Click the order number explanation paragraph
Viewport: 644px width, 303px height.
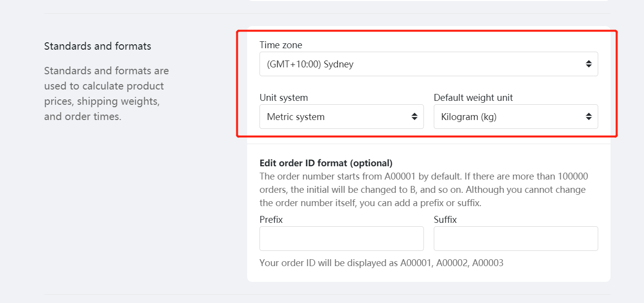coord(424,189)
